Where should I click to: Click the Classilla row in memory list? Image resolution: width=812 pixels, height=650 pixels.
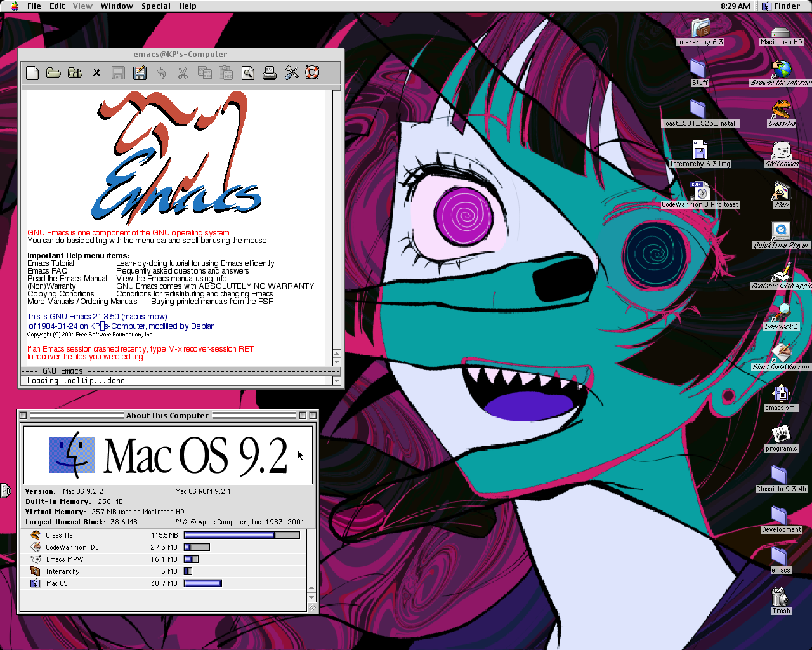coord(164,535)
